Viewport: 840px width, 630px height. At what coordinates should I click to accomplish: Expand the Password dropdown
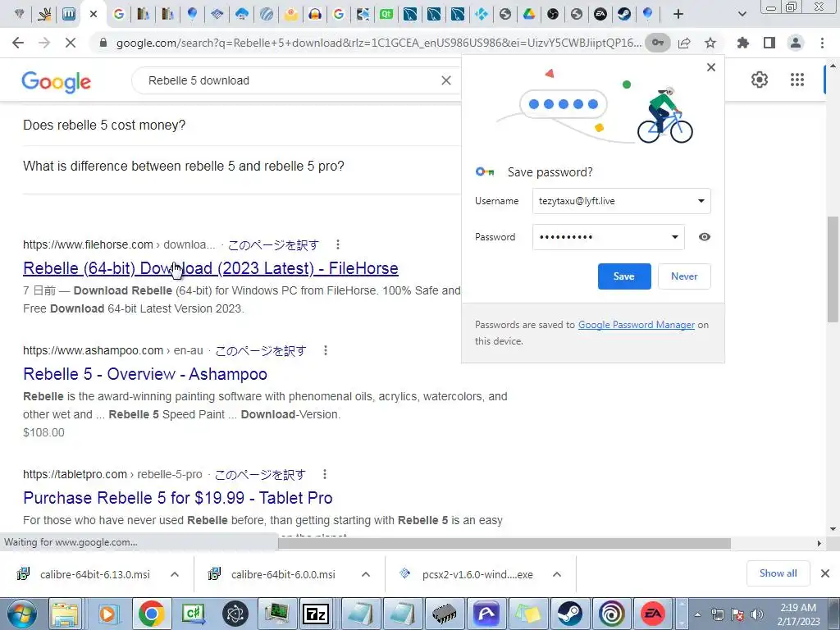(x=675, y=237)
